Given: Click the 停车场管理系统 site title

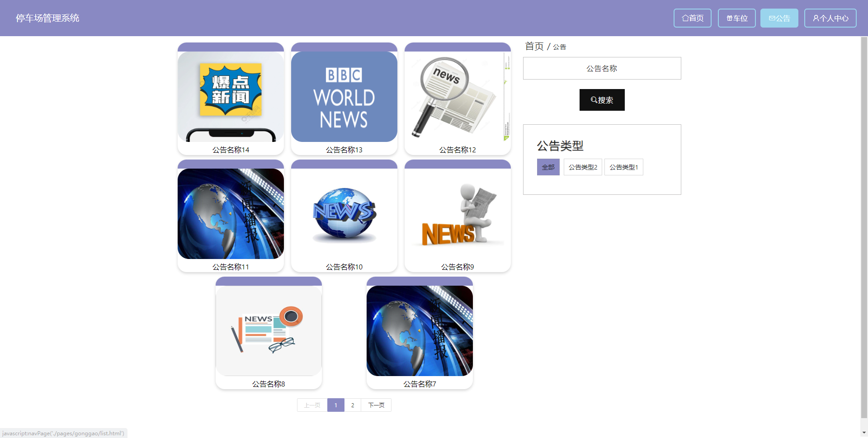Looking at the screenshot, I should [47, 18].
